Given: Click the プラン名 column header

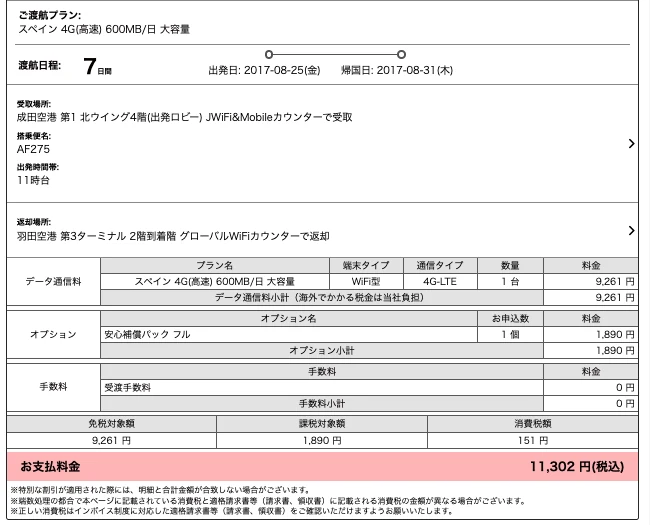Looking at the screenshot, I should [x=215, y=265].
